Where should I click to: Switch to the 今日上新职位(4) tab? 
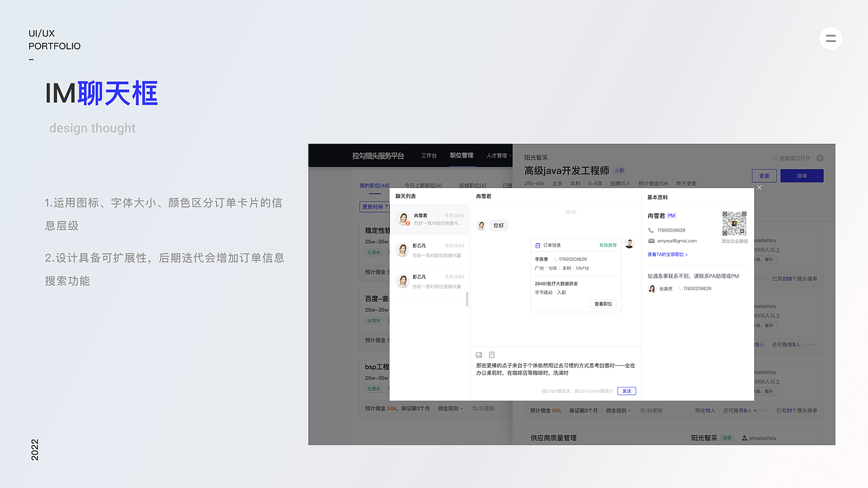coord(421,184)
